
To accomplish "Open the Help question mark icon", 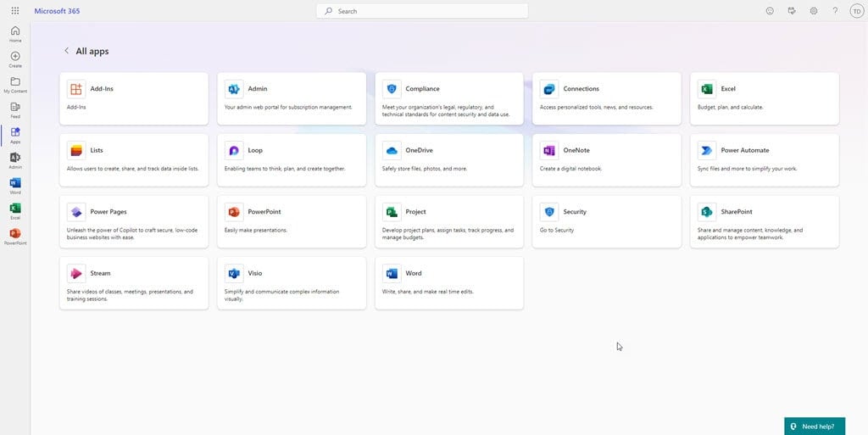I will pyautogui.click(x=835, y=11).
